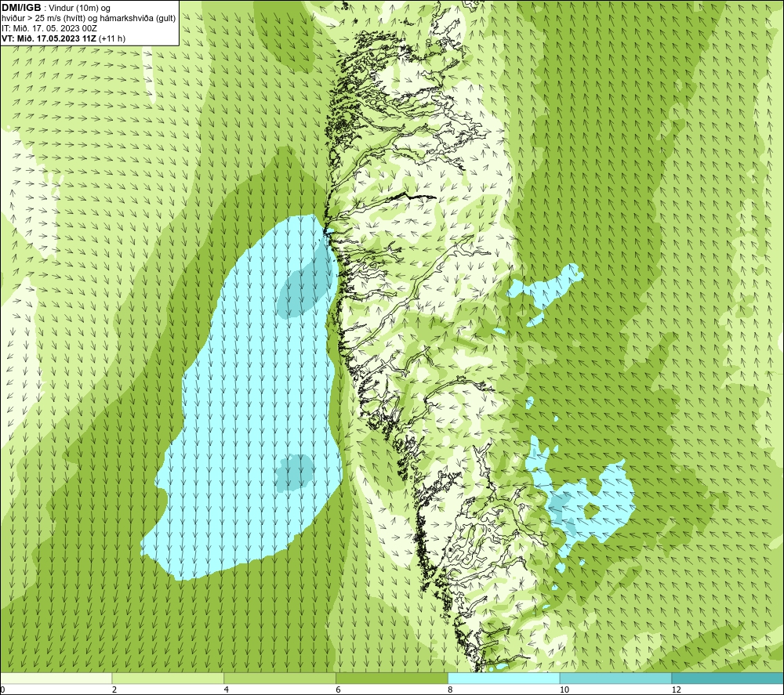Click the 'DMI/IGB' title text
This screenshot has height=695, width=784.
(21, 8)
